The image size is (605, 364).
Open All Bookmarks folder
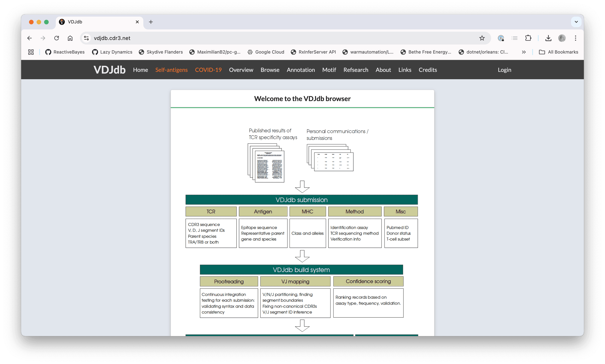[558, 52]
